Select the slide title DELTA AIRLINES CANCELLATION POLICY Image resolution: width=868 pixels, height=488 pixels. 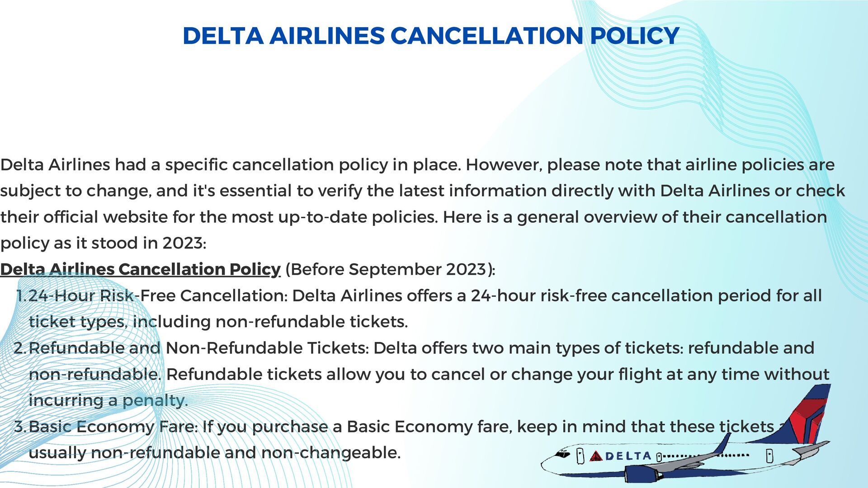pyautogui.click(x=431, y=36)
